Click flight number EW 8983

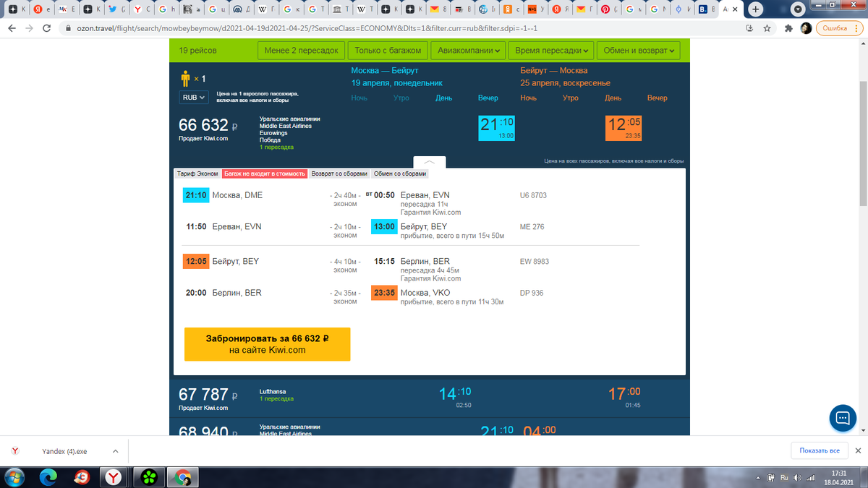point(535,262)
